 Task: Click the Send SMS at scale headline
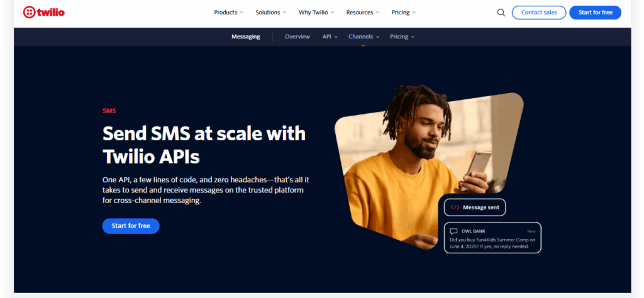point(204,145)
